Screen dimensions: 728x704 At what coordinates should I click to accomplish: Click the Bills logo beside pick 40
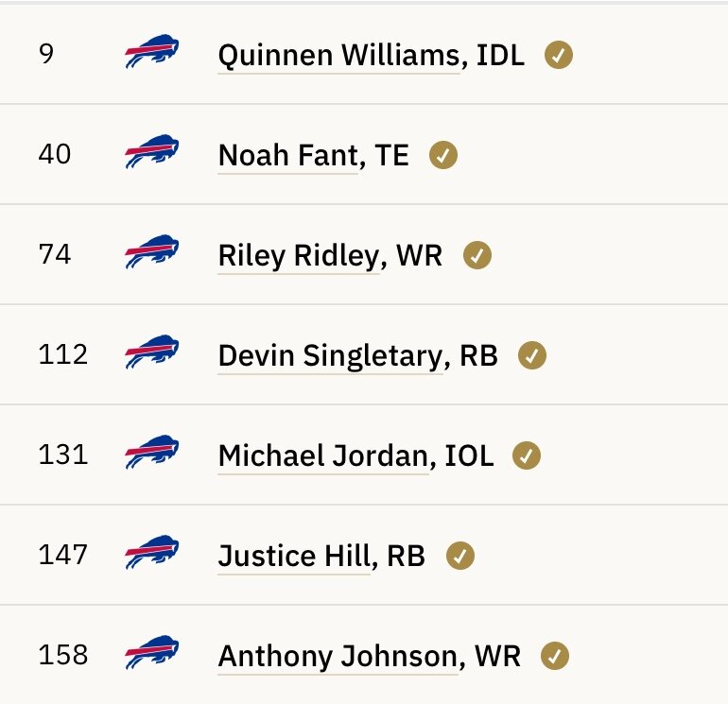coord(152,151)
